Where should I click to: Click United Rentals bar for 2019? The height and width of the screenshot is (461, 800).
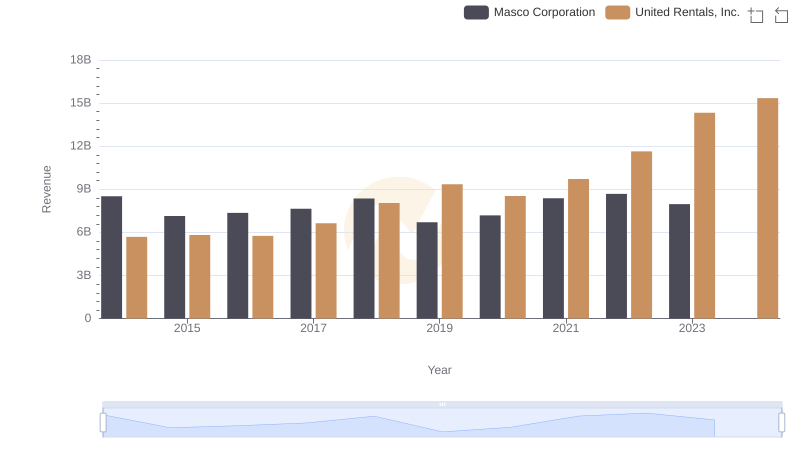pyautogui.click(x=452, y=251)
